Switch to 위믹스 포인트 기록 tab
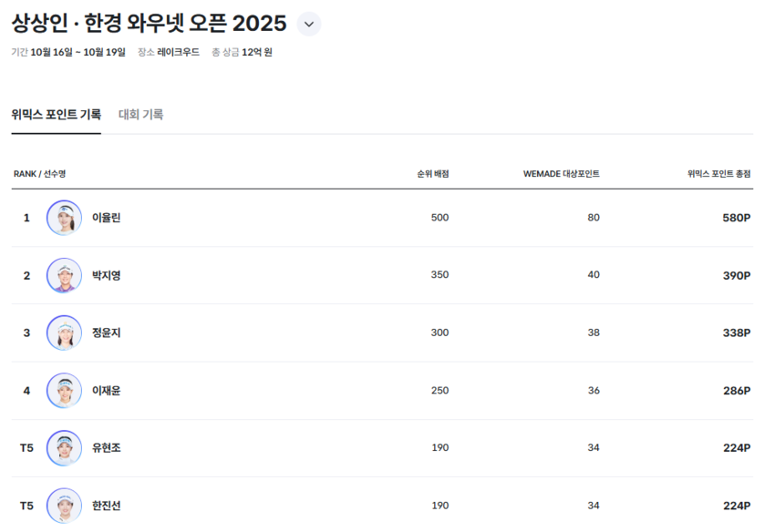Viewport: 775px width, 532px height. [56, 115]
